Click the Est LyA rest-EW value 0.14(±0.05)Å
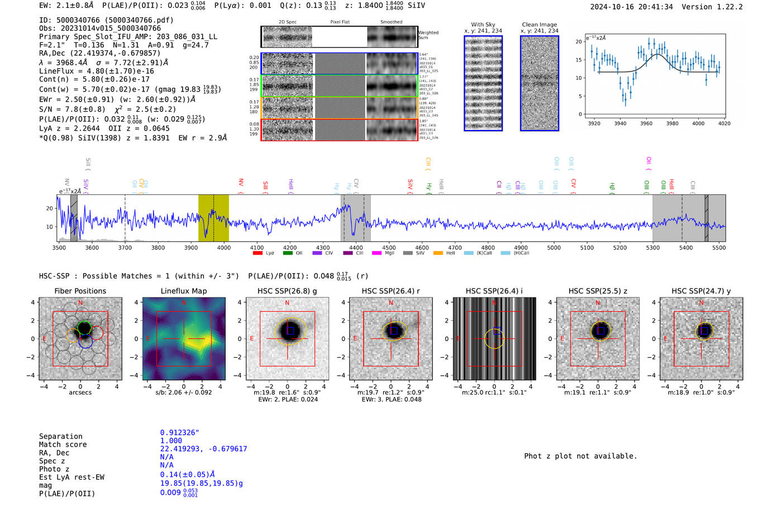Viewport: 782px width, 532px height. tap(188, 475)
